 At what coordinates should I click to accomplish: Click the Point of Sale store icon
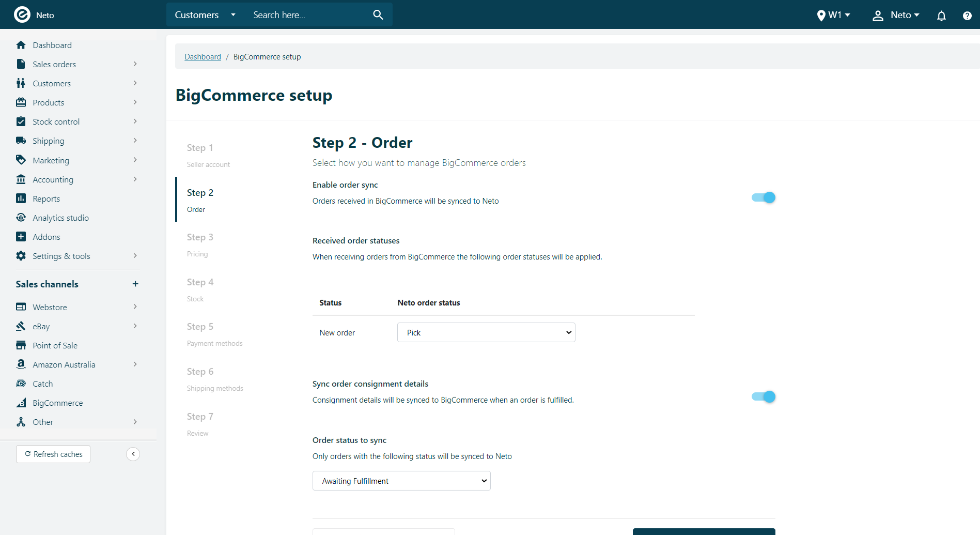pos(21,345)
